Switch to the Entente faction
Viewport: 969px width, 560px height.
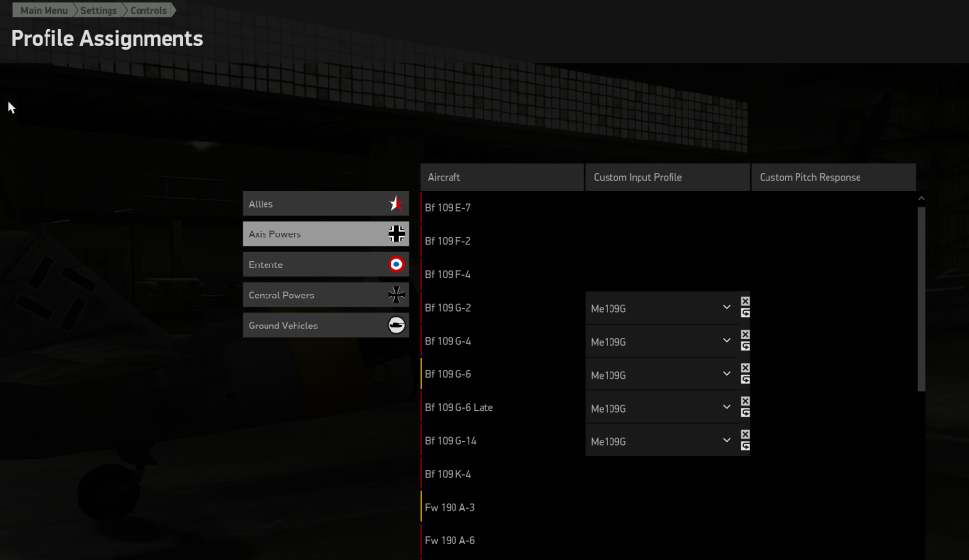pyautogui.click(x=326, y=264)
